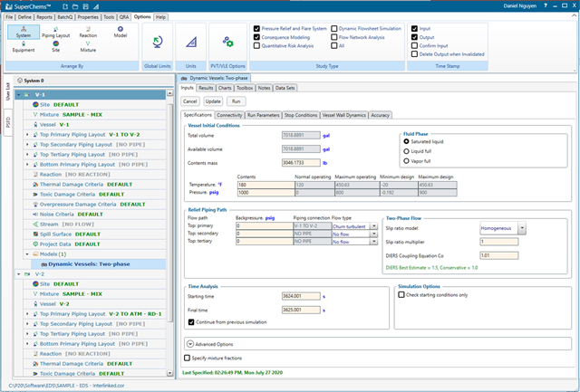Open Global Limits settings
Screen dimensions: 580x392
(157, 43)
